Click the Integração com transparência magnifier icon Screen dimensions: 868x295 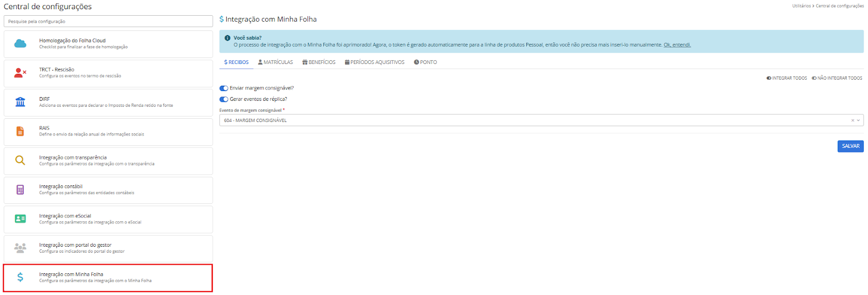tap(20, 161)
